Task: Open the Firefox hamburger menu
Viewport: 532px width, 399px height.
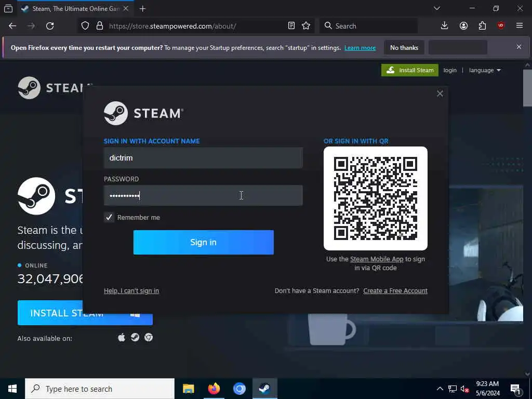Action: [520, 26]
